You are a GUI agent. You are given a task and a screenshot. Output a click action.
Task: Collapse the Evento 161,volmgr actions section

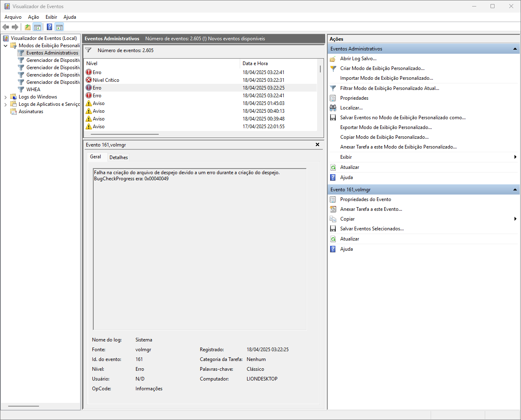coord(515,190)
